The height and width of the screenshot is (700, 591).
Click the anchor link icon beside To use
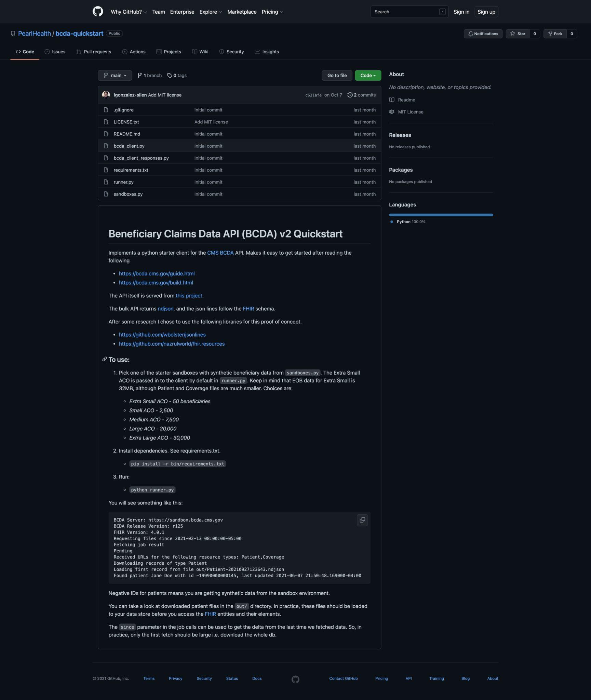tap(105, 359)
